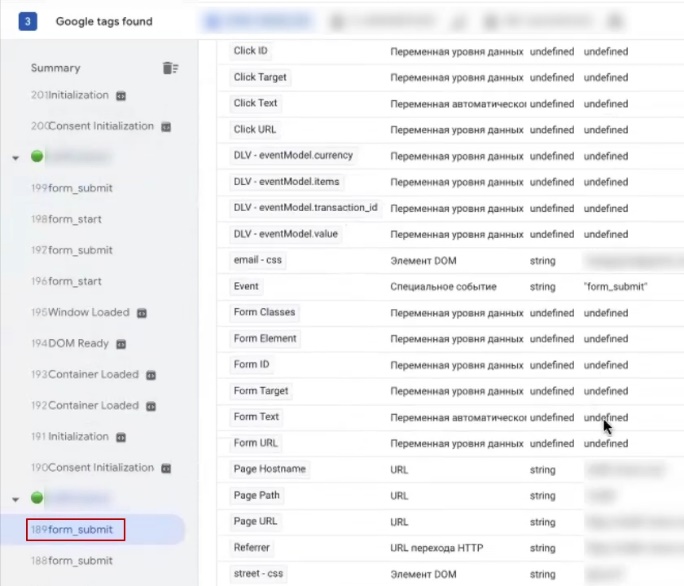This screenshot has width=684, height=586.
Task: Select the 199 form_submit event
Action: (x=72, y=188)
